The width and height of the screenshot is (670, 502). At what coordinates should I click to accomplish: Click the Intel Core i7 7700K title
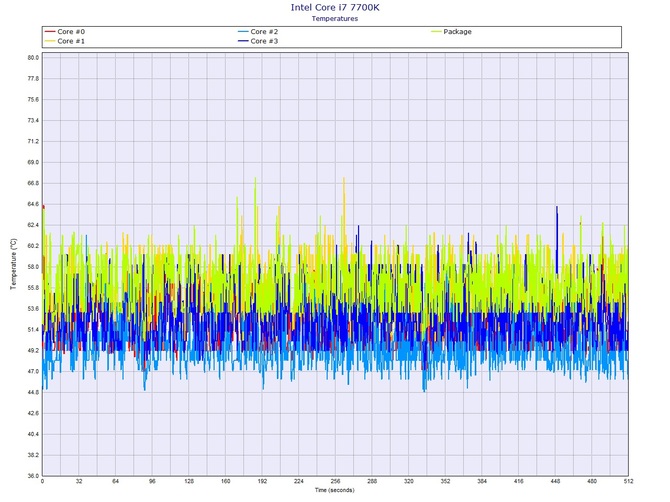pyautogui.click(x=335, y=7)
